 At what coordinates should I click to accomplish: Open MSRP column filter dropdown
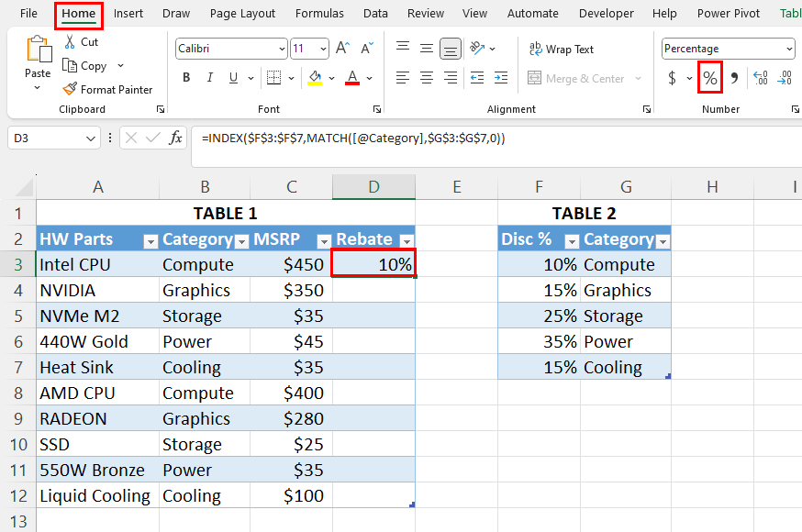(x=324, y=241)
